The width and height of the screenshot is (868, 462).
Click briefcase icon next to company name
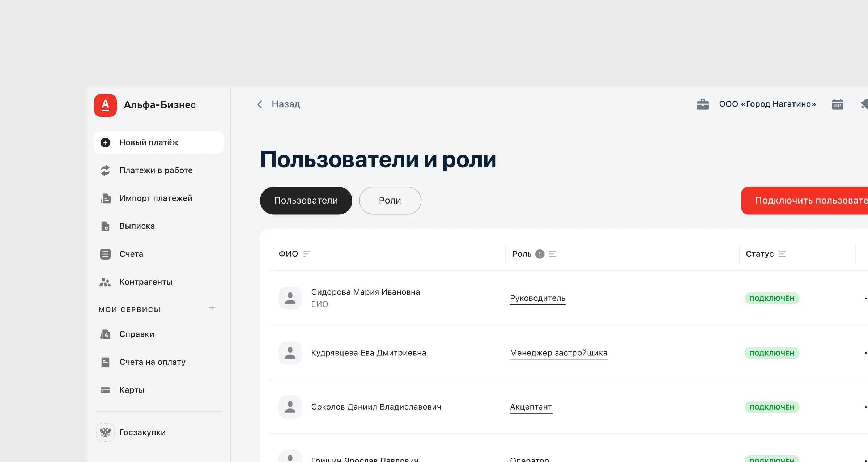point(702,104)
